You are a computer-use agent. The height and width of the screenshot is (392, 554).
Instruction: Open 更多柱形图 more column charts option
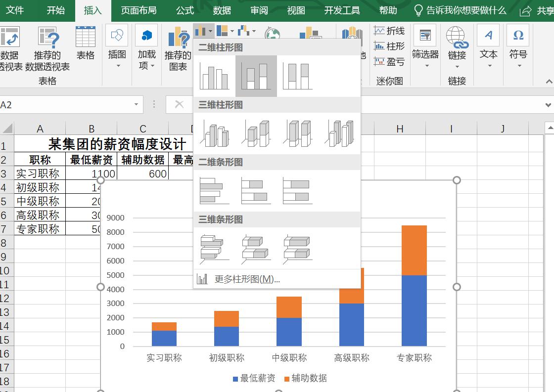coord(277,279)
